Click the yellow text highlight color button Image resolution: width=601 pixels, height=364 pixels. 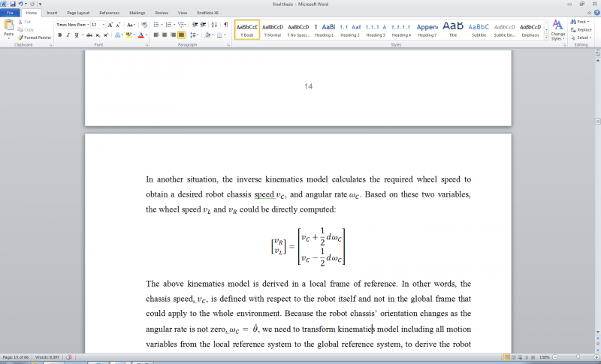click(128, 35)
